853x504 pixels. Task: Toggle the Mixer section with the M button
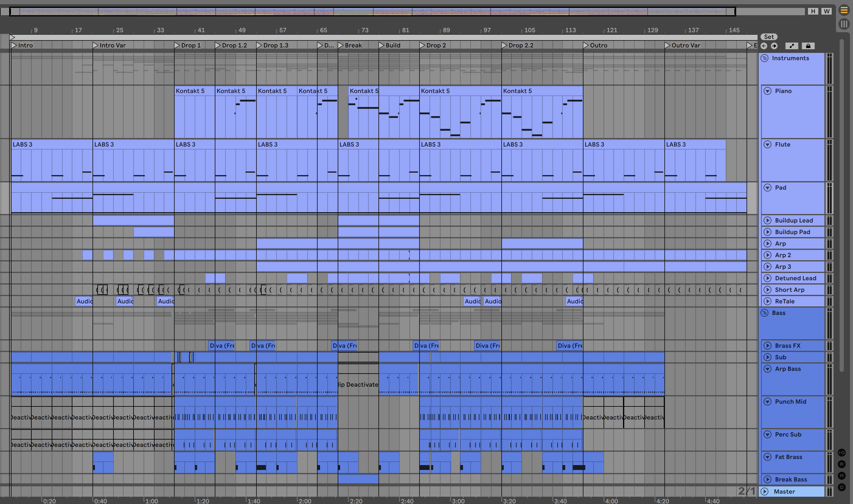click(x=841, y=475)
